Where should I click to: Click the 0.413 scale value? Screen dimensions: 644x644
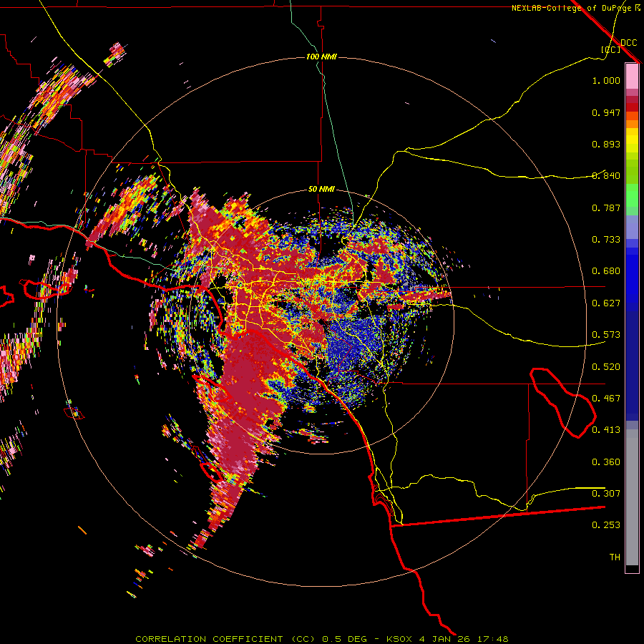(606, 430)
